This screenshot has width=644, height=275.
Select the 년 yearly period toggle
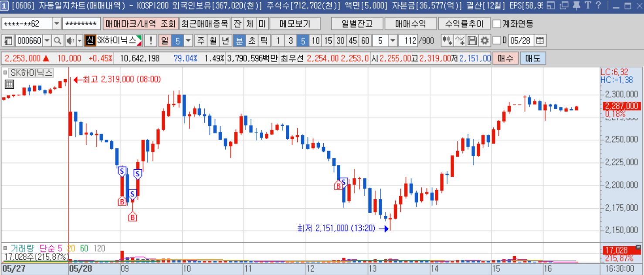tap(225, 41)
